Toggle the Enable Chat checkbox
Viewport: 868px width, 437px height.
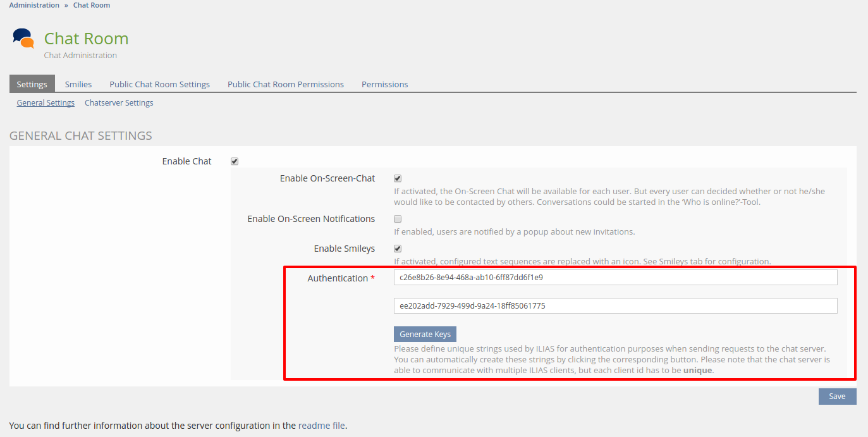235,161
